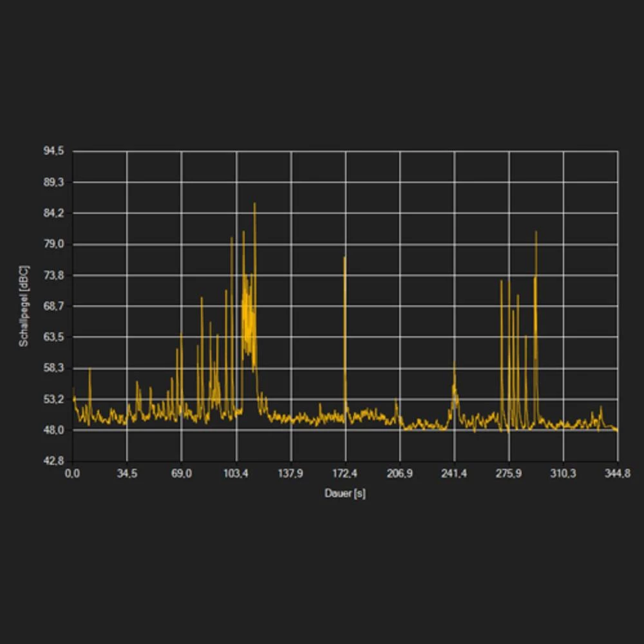The height and width of the screenshot is (644, 644).
Task: Click the tallest peak tip of the curve
Action: coord(254,204)
